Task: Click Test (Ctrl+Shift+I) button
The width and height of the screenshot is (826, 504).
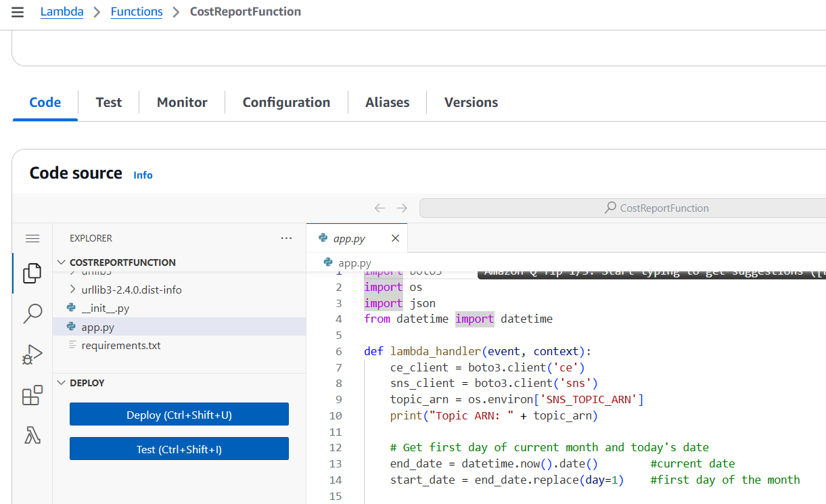Action: [179, 449]
